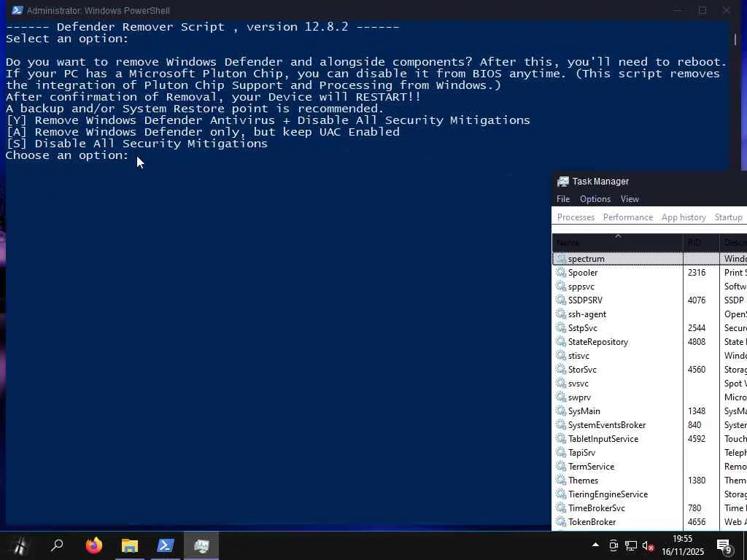Image resolution: width=747 pixels, height=560 pixels.
Task: Focus the 'Choose an option:' prompt line
Action: tap(66, 155)
